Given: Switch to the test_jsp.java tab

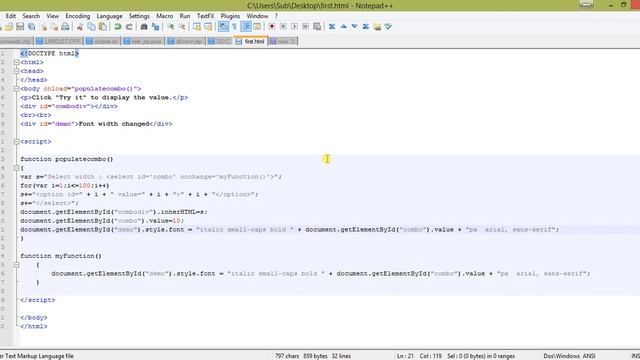Looking at the screenshot, I should (143, 41).
